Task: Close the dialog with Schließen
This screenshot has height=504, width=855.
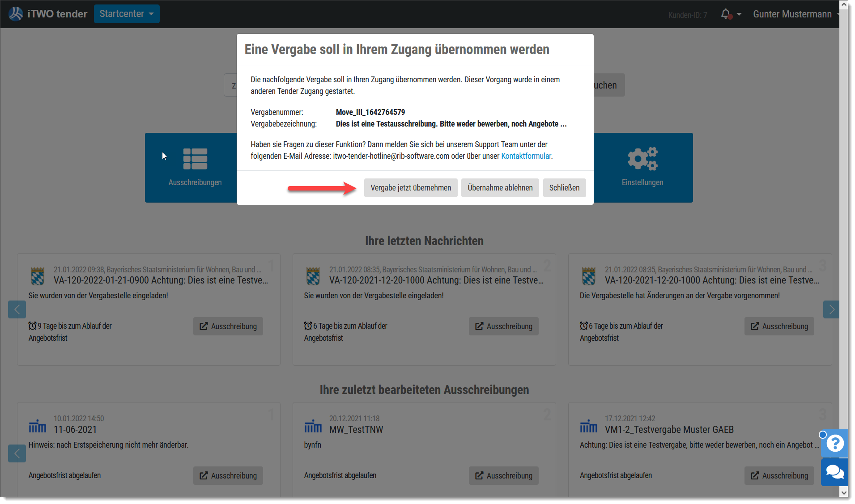Action: (564, 188)
